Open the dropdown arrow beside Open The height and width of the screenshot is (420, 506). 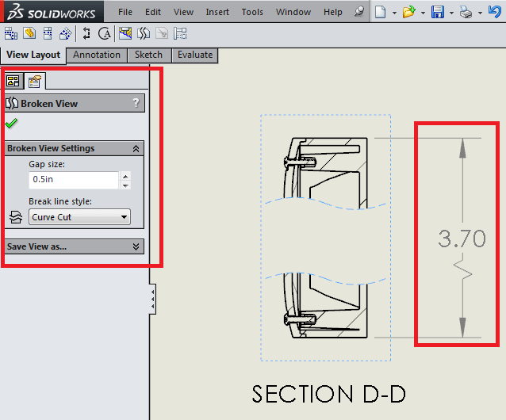click(x=423, y=13)
